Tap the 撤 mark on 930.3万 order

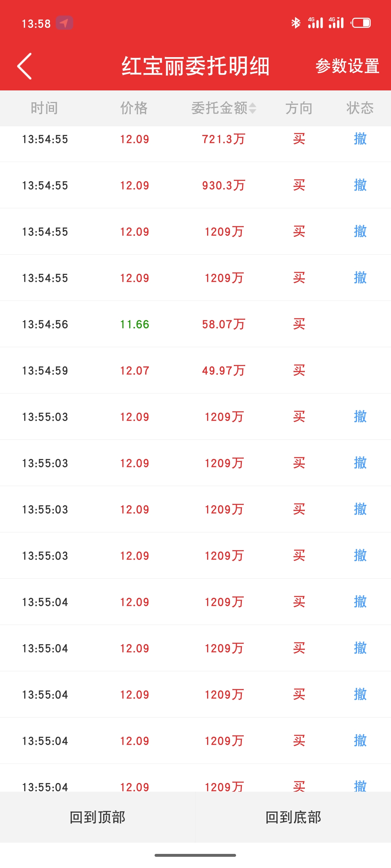[x=360, y=185]
